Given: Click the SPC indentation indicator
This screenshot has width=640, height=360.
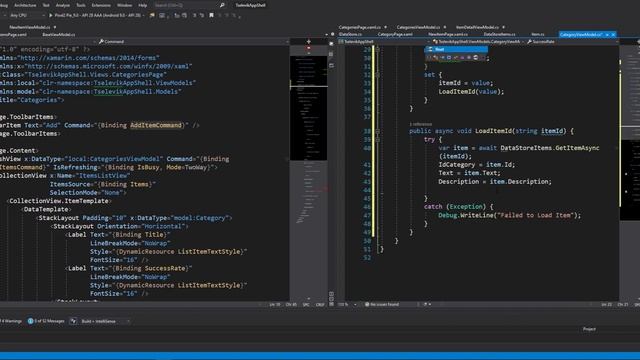Looking at the screenshot, I should [306, 304].
